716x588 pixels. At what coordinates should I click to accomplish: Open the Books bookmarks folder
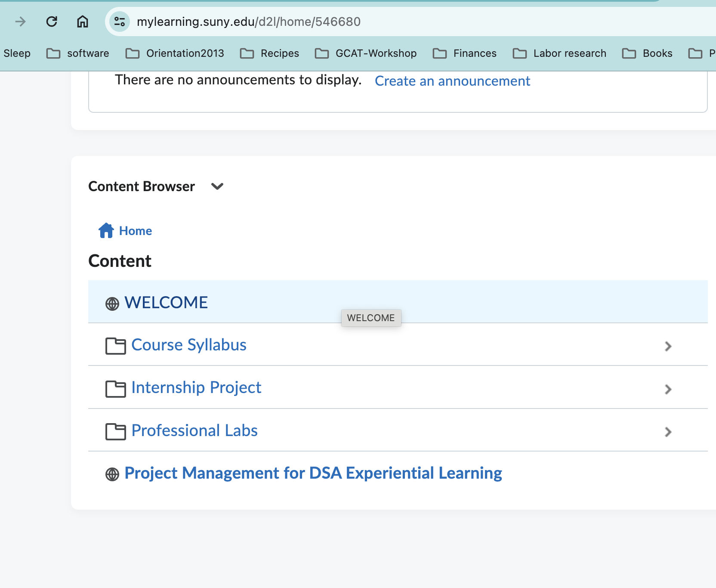[647, 53]
